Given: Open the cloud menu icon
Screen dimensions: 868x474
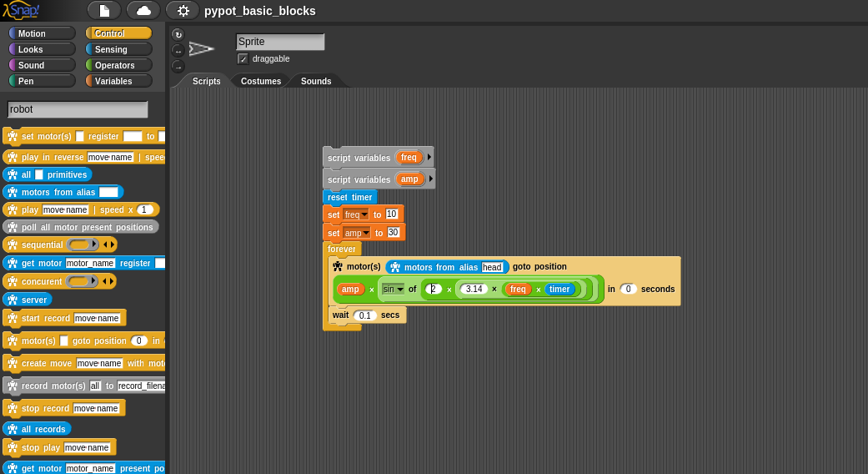Looking at the screenshot, I should 143,11.
